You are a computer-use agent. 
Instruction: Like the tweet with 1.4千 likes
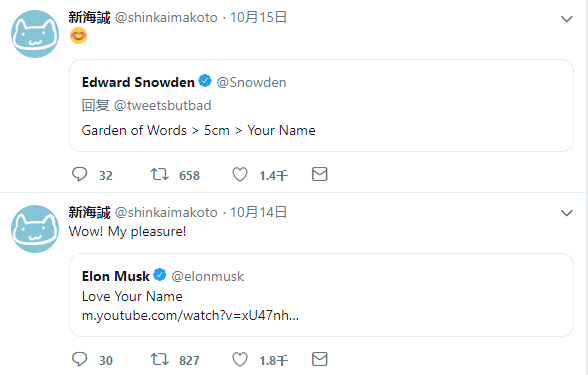(x=240, y=174)
